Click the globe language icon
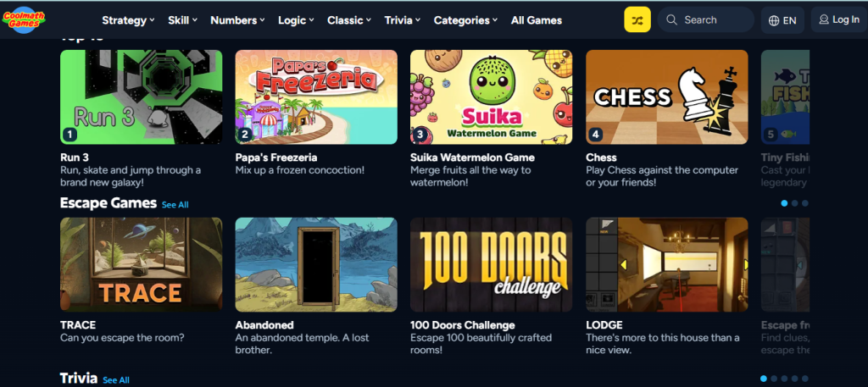This screenshot has height=387, width=868. tap(774, 20)
